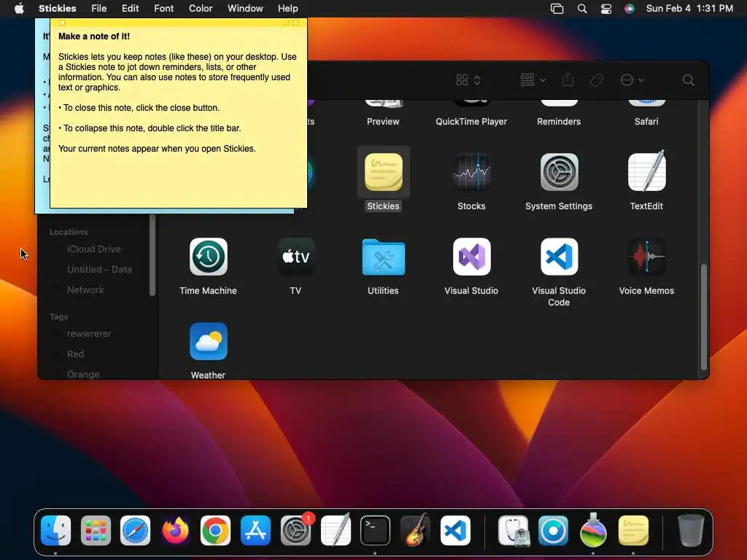Image resolution: width=747 pixels, height=560 pixels.
Task: Select Network in Finder sidebar
Action: point(85,290)
